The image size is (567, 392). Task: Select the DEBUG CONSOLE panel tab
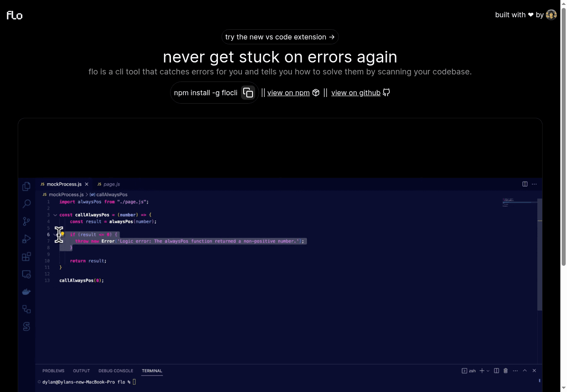(116, 371)
